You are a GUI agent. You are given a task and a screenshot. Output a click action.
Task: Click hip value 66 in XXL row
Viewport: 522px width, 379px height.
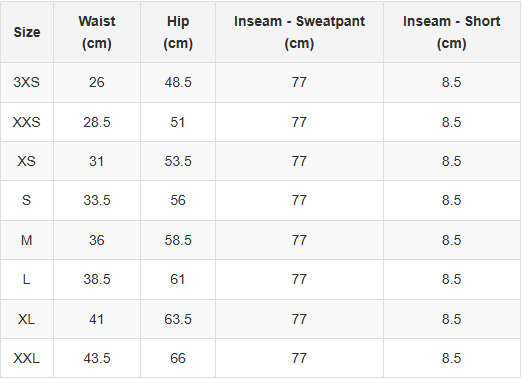(x=178, y=358)
